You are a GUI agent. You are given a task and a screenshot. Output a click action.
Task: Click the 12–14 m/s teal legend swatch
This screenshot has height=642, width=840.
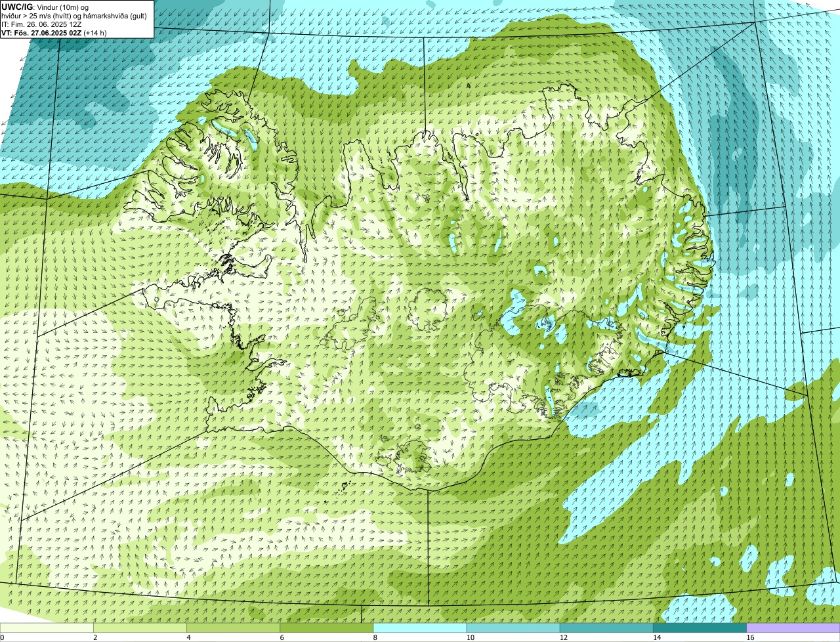click(x=606, y=628)
